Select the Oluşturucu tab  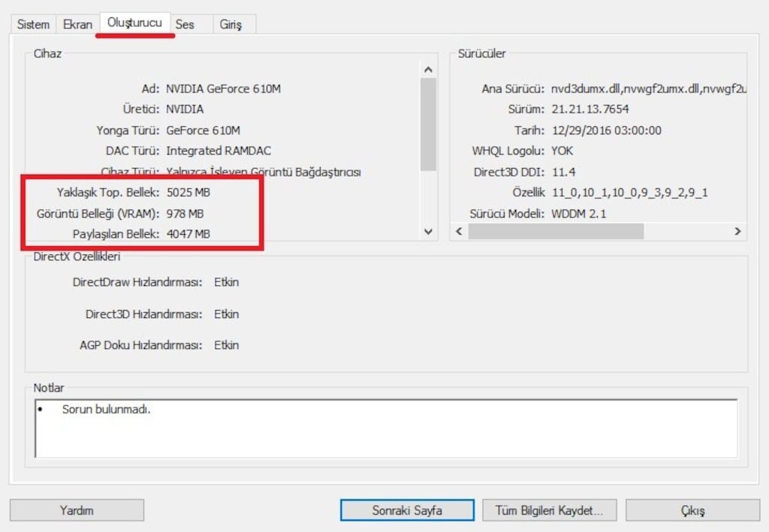pyautogui.click(x=135, y=23)
